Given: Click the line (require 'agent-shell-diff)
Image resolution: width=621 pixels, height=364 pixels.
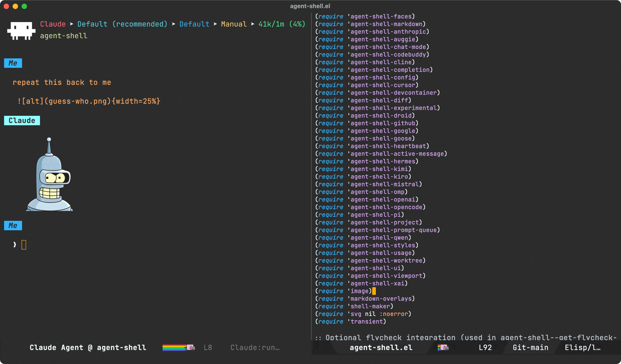Looking at the screenshot, I should [363, 100].
